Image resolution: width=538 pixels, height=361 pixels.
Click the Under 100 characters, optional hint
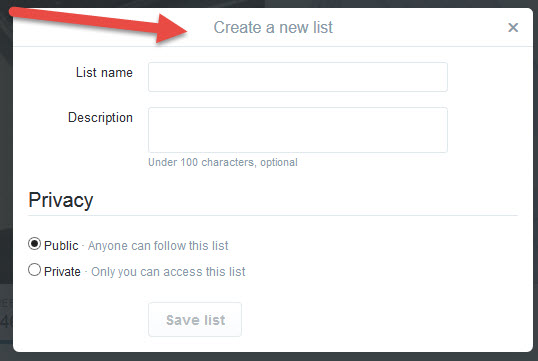223,162
